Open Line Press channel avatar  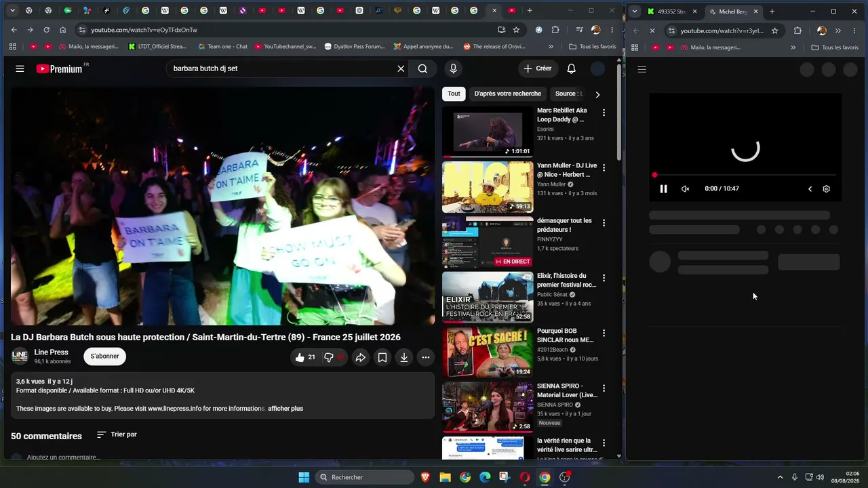[20, 357]
